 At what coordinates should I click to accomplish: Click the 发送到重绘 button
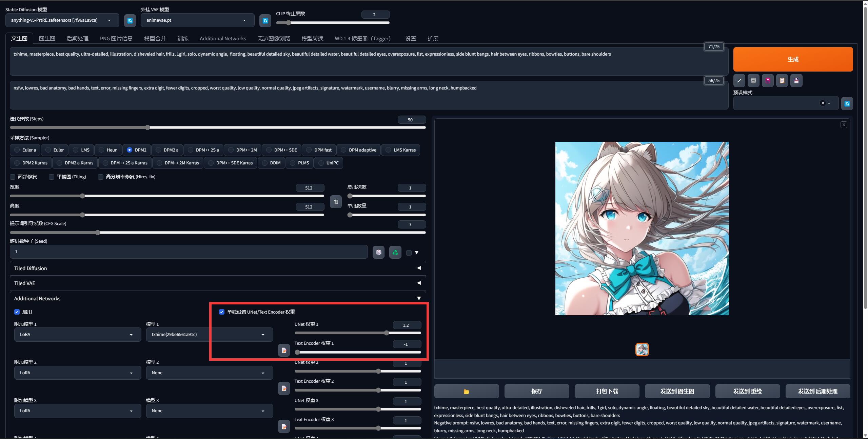tap(747, 391)
